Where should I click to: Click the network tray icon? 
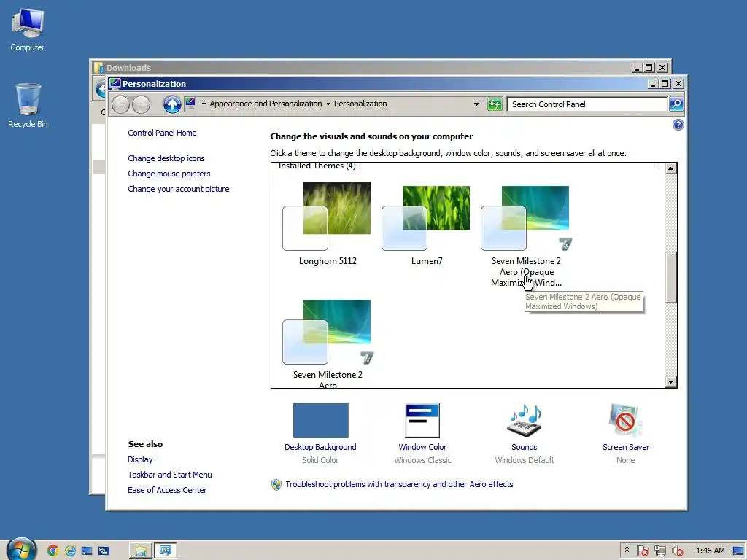point(659,551)
